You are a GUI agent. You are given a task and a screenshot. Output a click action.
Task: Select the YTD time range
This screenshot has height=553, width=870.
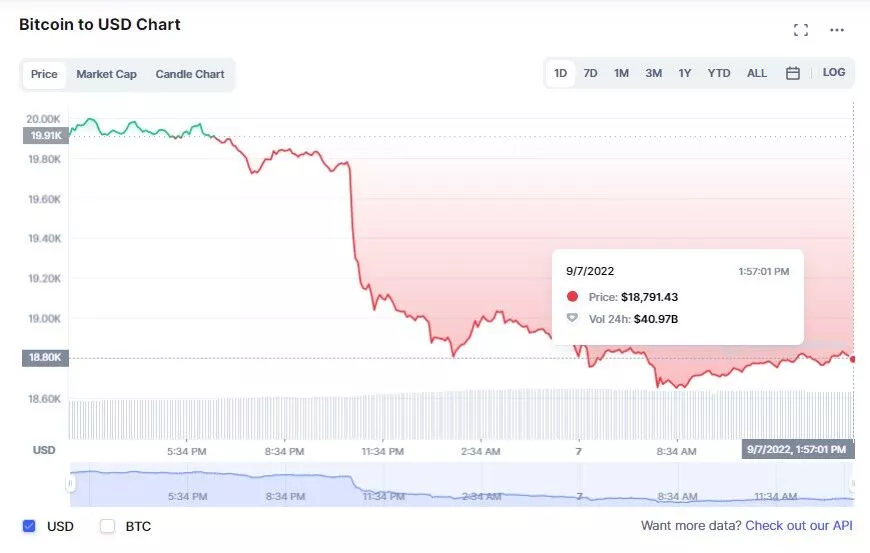coord(719,73)
